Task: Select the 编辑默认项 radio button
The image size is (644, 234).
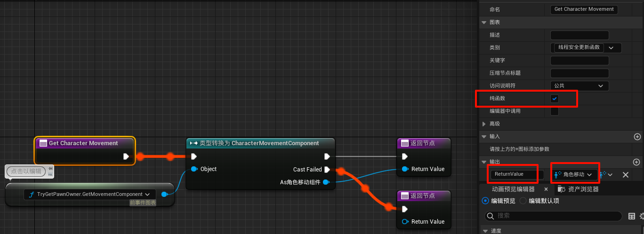Action: [523, 201]
